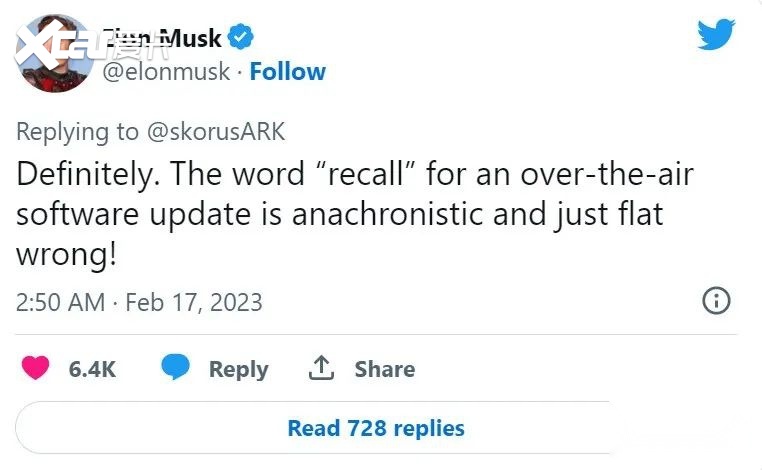This screenshot has height=470, width=762.
Task: Click the blue reply speech bubble icon
Action: [176, 368]
